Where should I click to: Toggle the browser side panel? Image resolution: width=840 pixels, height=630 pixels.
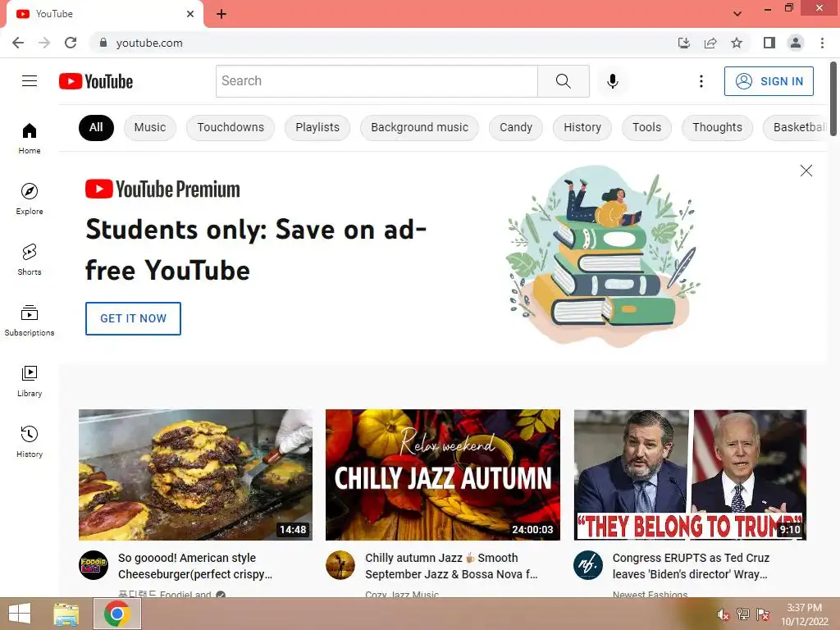tap(769, 43)
